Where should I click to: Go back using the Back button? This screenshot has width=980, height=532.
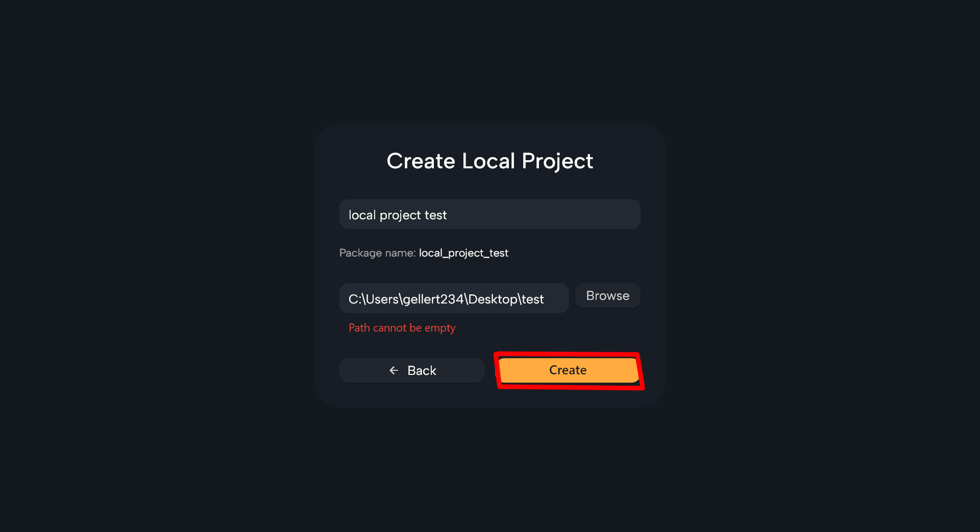click(x=412, y=370)
